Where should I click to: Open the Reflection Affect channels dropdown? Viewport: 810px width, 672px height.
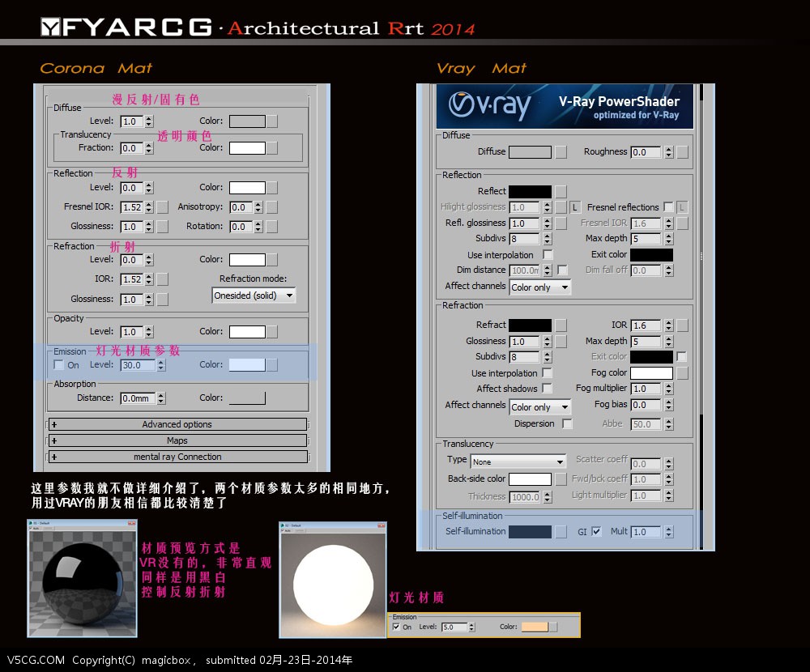(x=539, y=287)
